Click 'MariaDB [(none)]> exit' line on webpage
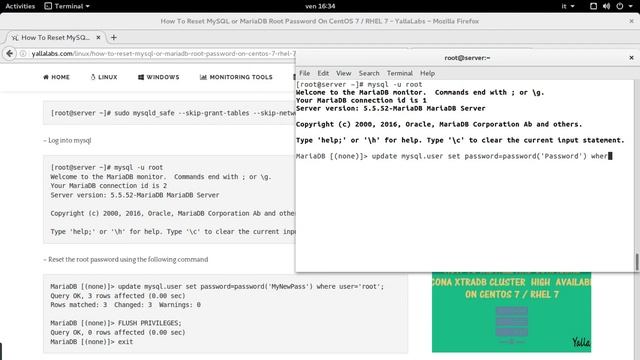Image resolution: width=640 pixels, height=360 pixels. pyautogui.click(x=91, y=342)
